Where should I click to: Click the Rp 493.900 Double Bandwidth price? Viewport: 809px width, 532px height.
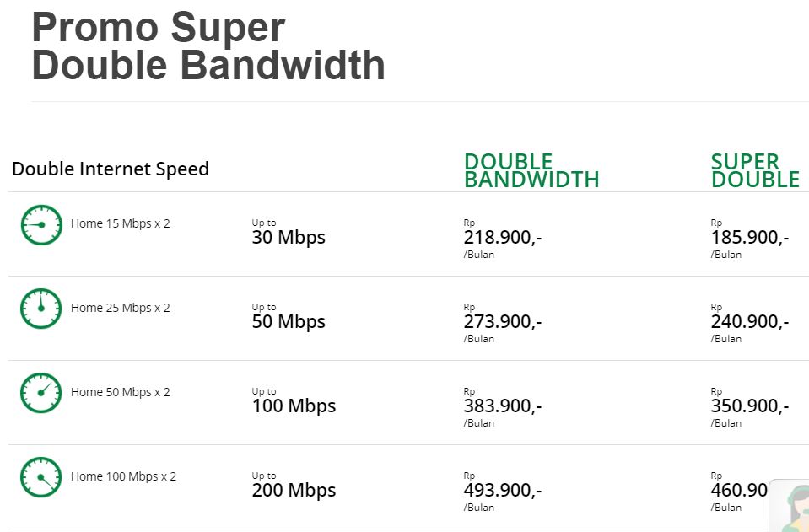(x=503, y=492)
